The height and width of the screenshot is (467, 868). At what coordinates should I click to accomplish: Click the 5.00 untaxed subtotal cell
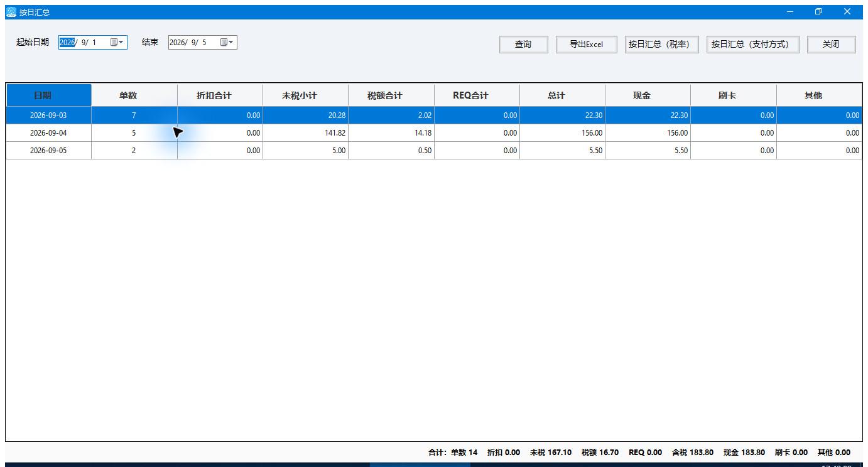click(x=305, y=151)
